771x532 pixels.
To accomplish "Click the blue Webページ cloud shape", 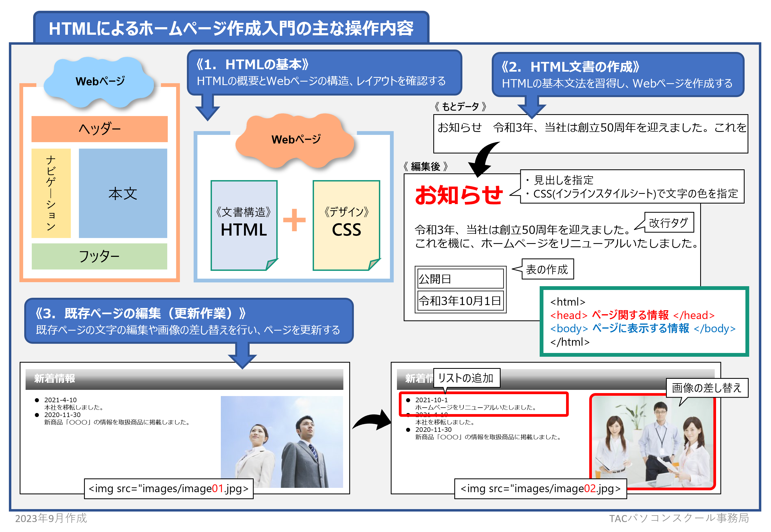I will click(99, 82).
